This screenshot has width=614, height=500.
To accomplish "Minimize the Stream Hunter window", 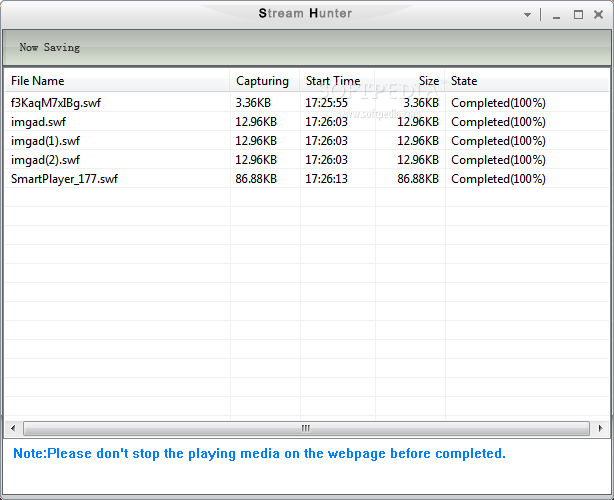I will coord(556,16).
